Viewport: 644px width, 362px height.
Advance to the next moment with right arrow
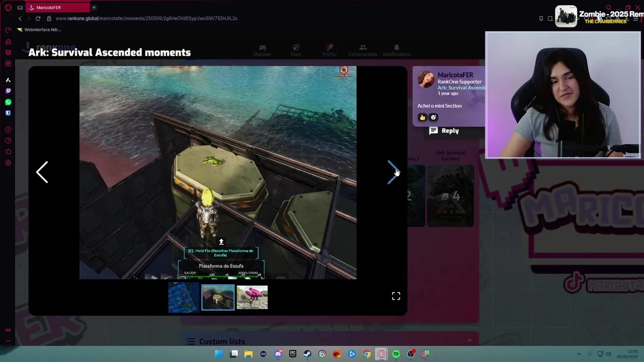(393, 172)
